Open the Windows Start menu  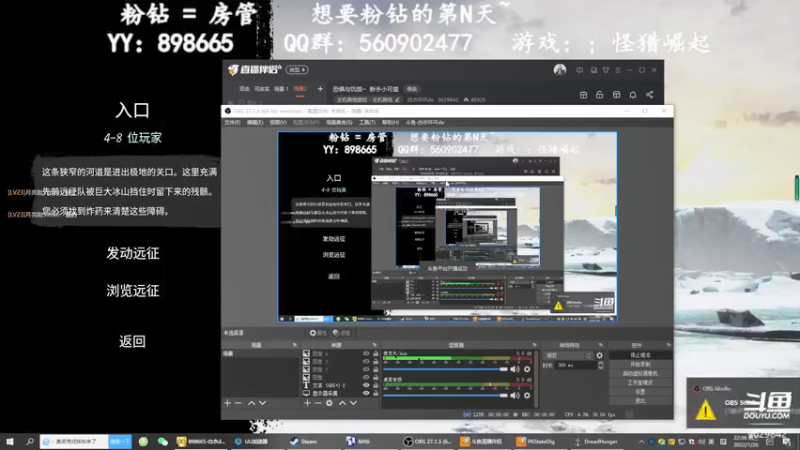pos(10,441)
